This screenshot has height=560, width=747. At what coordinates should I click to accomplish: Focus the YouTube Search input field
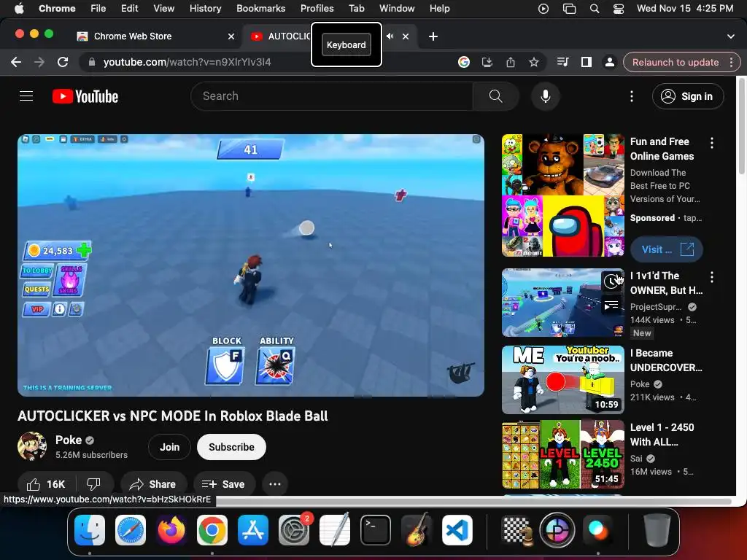pyautogui.click(x=332, y=96)
